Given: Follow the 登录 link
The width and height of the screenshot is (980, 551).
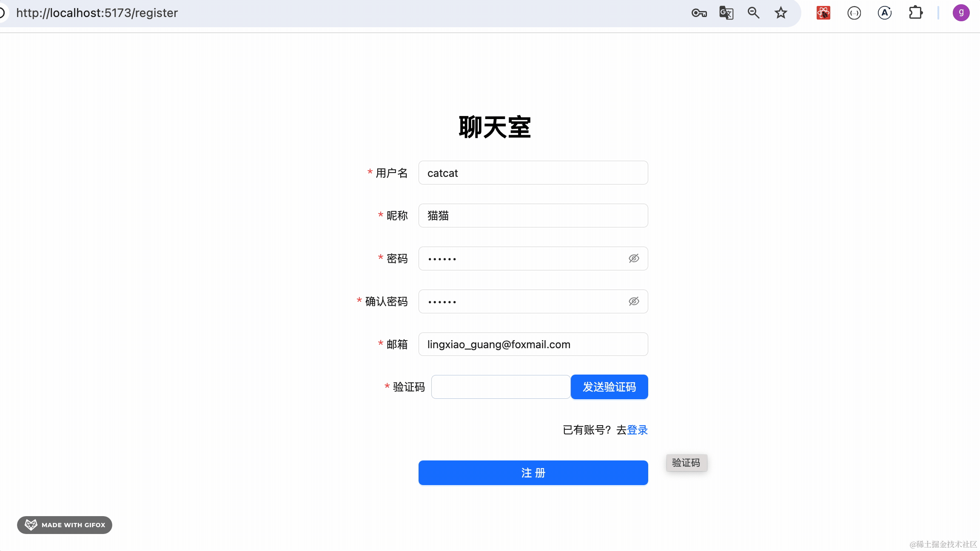Looking at the screenshot, I should [637, 430].
